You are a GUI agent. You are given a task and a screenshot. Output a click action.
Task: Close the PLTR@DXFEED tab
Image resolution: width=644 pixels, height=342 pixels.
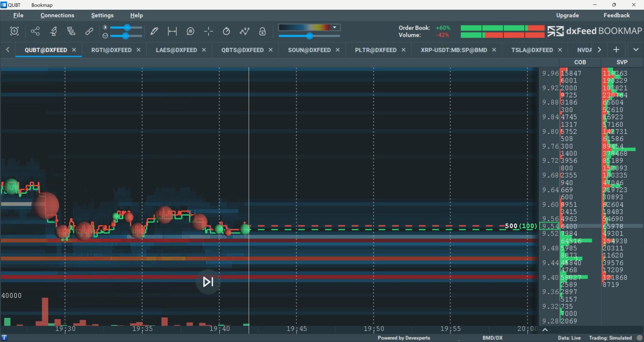[x=403, y=50]
